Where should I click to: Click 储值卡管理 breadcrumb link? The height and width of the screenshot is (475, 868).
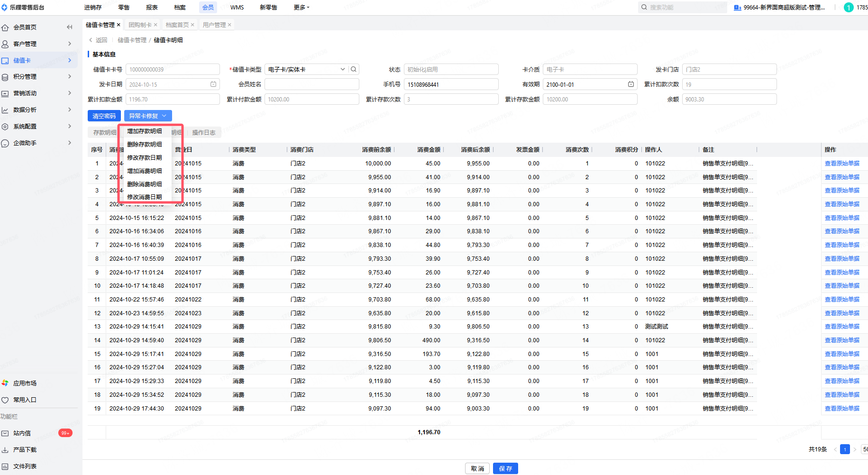pos(132,40)
